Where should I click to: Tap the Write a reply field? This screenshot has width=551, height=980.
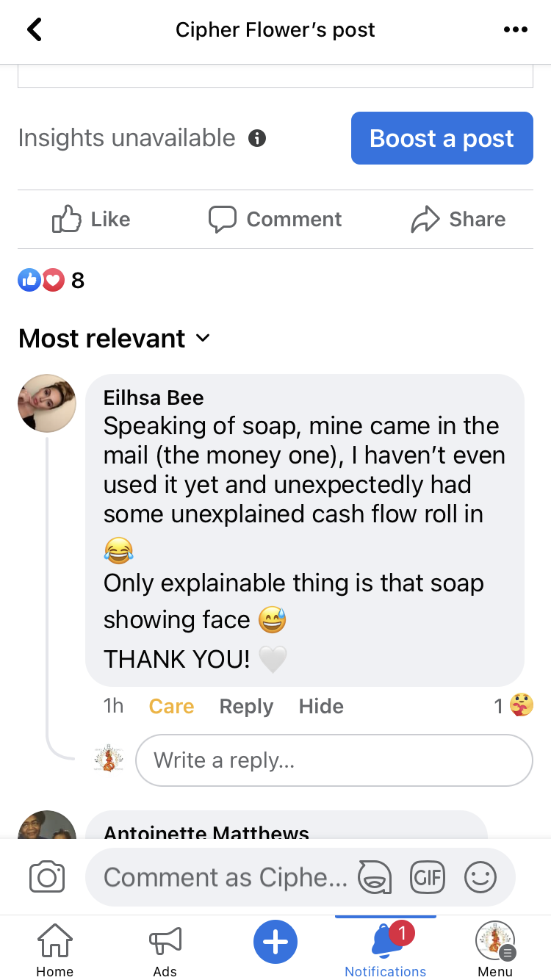334,760
